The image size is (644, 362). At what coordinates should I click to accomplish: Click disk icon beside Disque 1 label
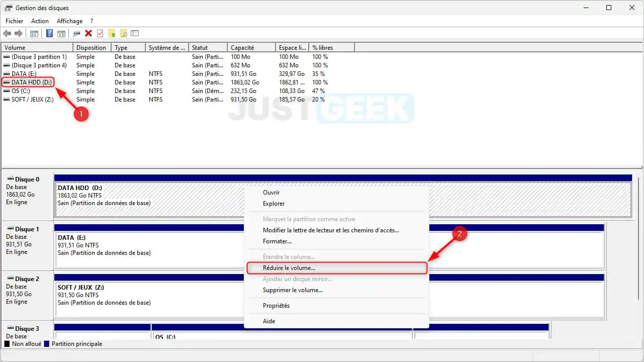point(10,229)
